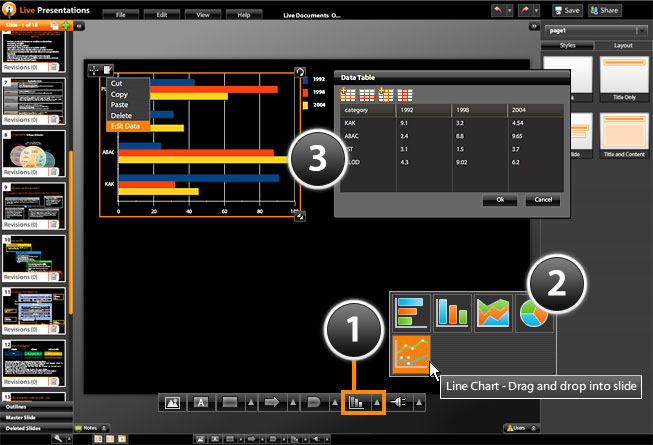Expand the flowchart shapes options

pos(335,403)
